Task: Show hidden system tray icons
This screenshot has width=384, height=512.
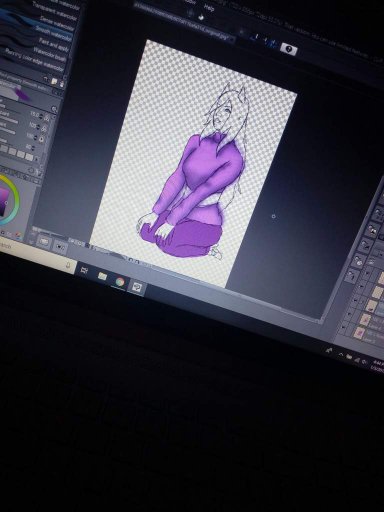Action: coord(340,354)
